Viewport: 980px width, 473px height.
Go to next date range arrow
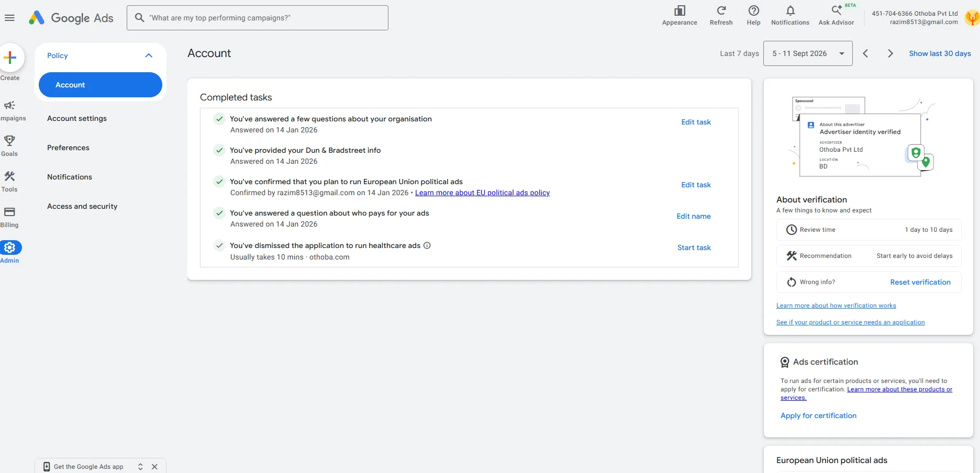pyautogui.click(x=890, y=53)
